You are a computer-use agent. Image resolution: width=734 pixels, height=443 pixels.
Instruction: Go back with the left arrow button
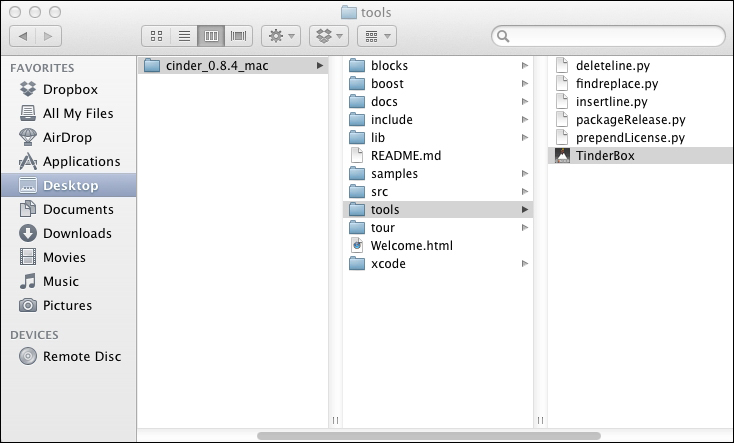pyautogui.click(x=22, y=36)
